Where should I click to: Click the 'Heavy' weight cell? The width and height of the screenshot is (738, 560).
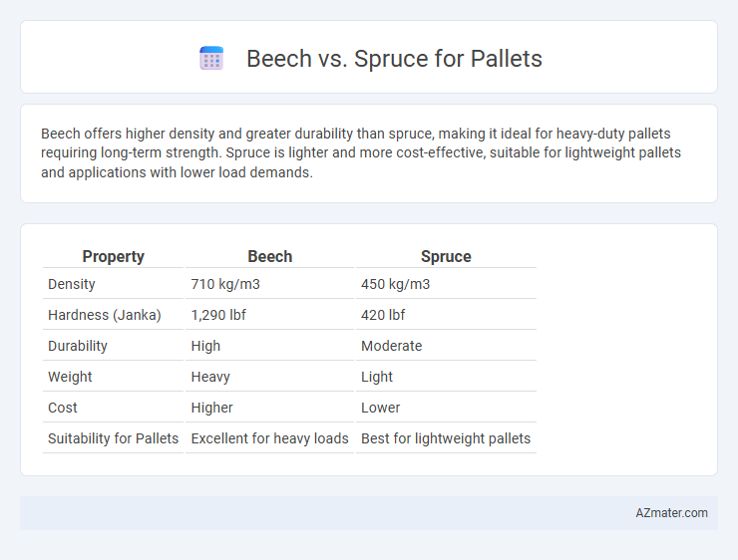pos(210,377)
